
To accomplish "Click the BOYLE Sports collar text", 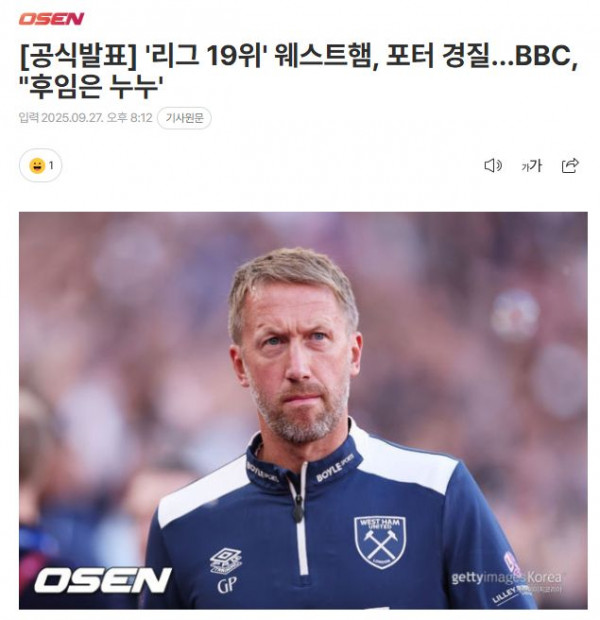I will tap(334, 470).
